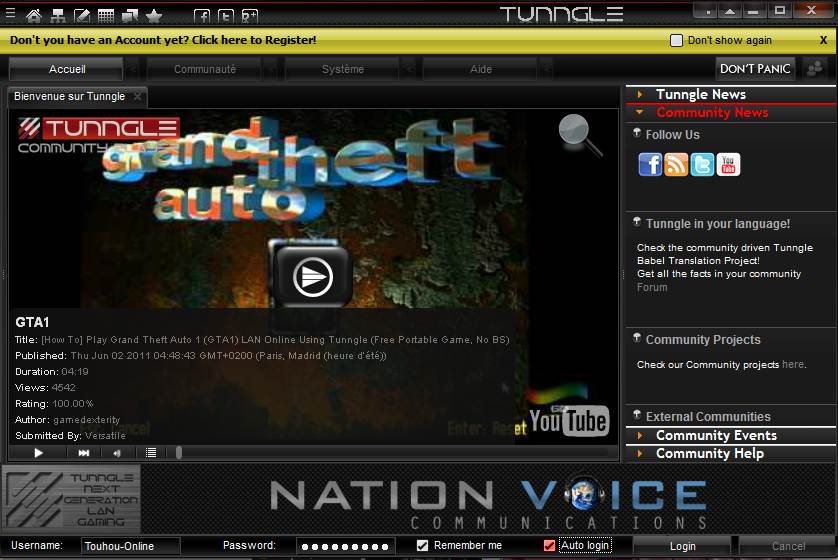838x560 pixels.
Task: Skip to the next video
Action: (x=84, y=453)
